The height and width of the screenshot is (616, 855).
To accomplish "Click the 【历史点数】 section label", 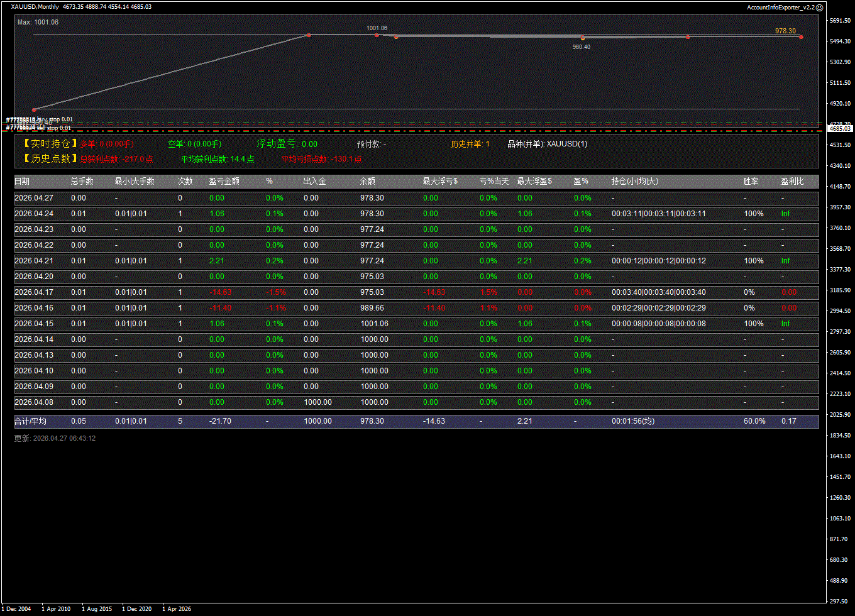I will click(50, 159).
